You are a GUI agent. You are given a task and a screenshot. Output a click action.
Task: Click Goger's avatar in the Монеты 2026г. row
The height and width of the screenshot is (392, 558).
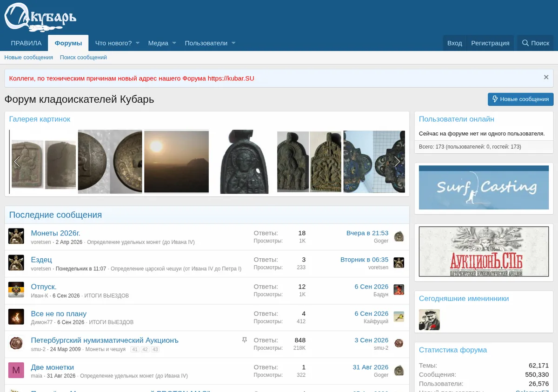click(x=399, y=236)
